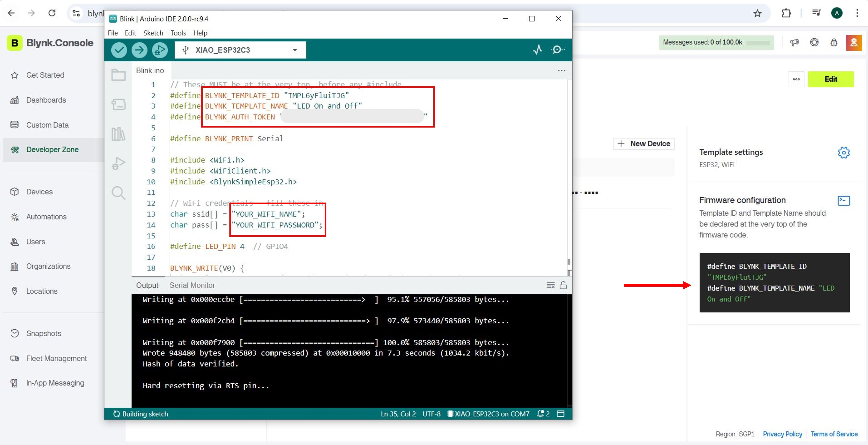Open Template settings gear icon
Viewport: 868px width, 445px height.
click(x=844, y=152)
